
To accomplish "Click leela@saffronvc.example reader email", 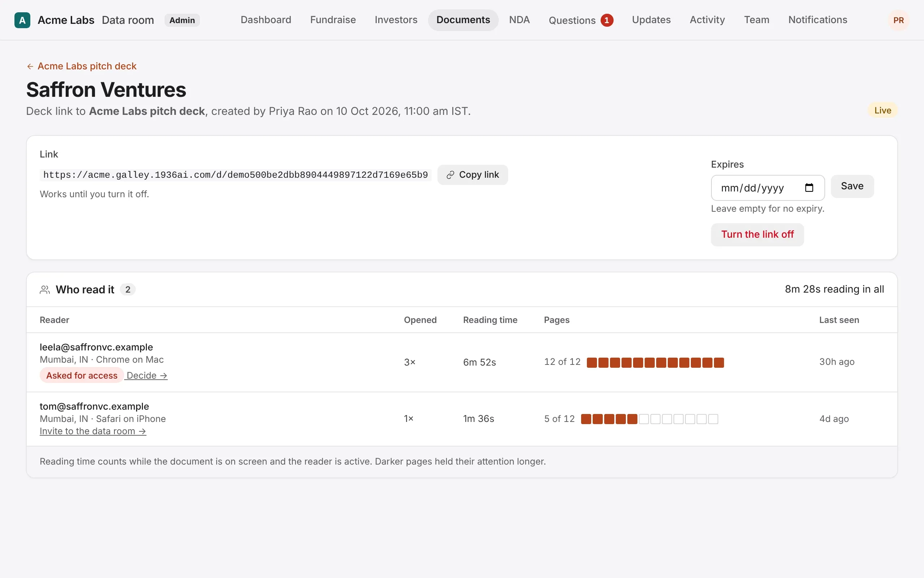I will pyautogui.click(x=96, y=347).
